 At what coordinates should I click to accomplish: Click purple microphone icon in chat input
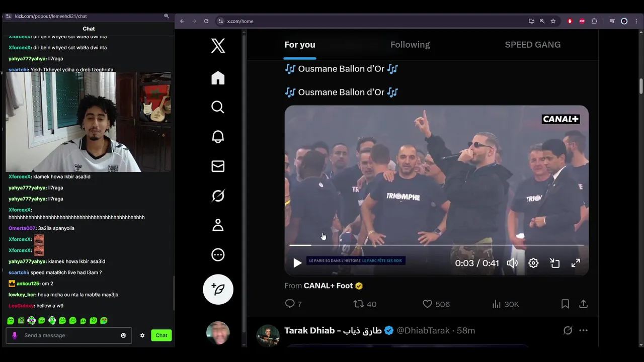coord(14,335)
